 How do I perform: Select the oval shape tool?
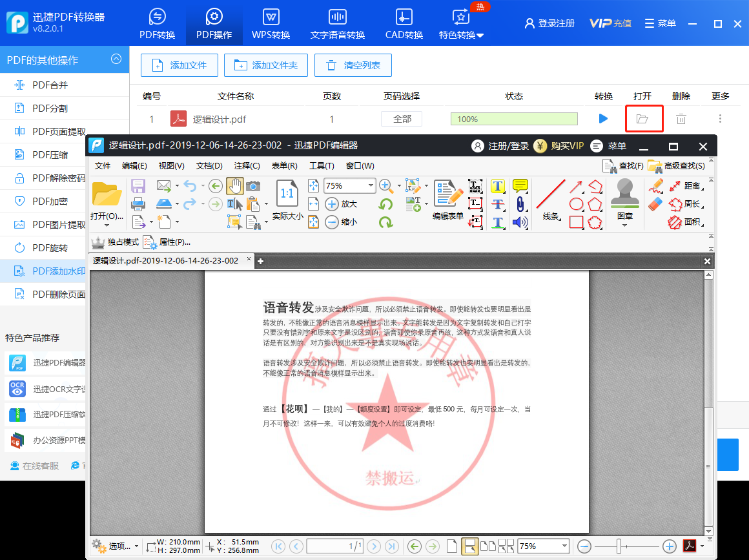[x=577, y=205]
